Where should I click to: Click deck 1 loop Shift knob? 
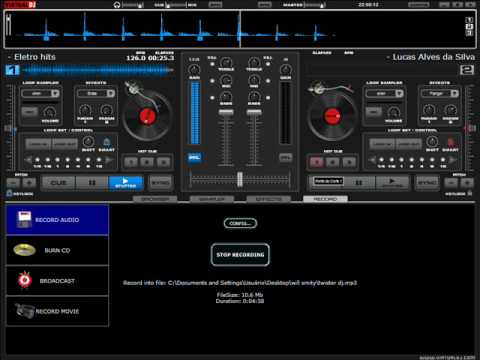pos(88,141)
